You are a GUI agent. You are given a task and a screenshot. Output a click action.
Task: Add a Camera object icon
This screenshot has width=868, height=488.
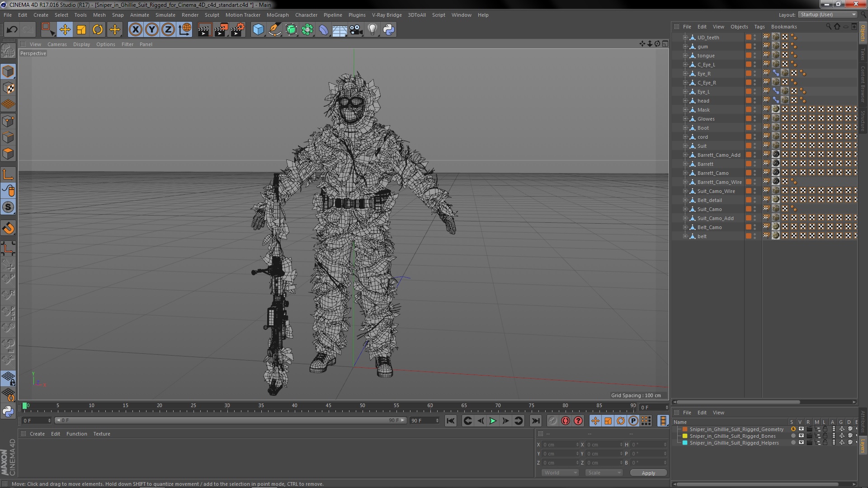click(x=356, y=30)
